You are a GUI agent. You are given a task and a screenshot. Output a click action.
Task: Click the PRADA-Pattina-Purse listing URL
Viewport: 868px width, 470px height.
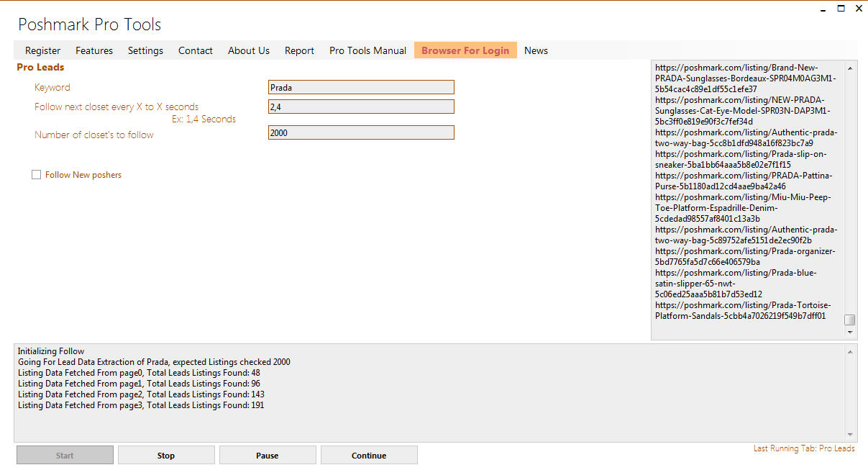(744, 181)
